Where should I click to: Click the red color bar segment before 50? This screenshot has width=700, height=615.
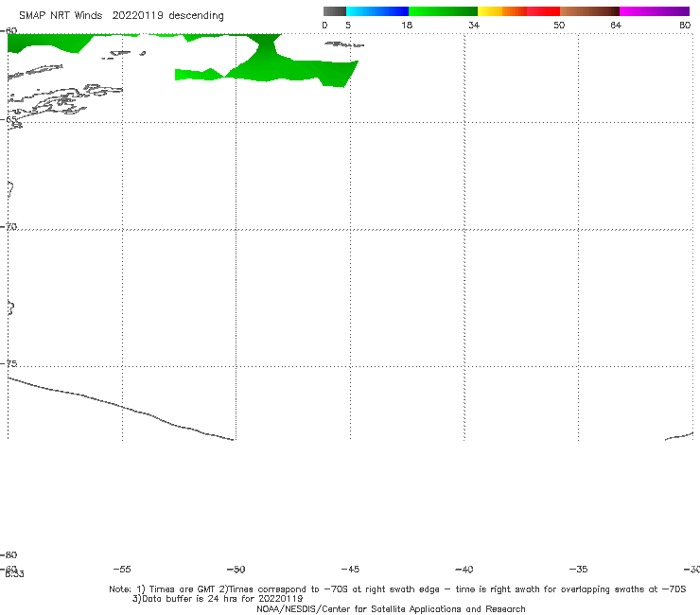pyautogui.click(x=543, y=11)
